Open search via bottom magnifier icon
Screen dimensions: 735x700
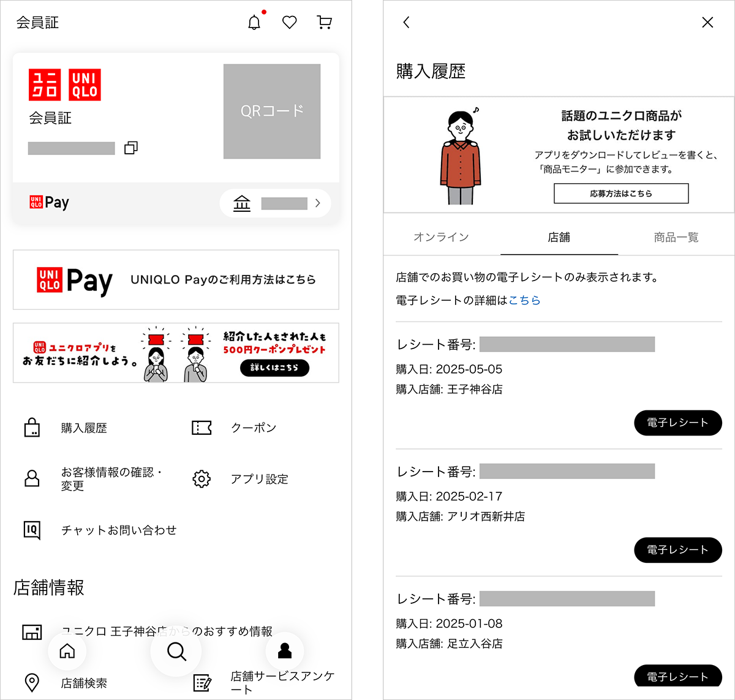click(x=176, y=651)
